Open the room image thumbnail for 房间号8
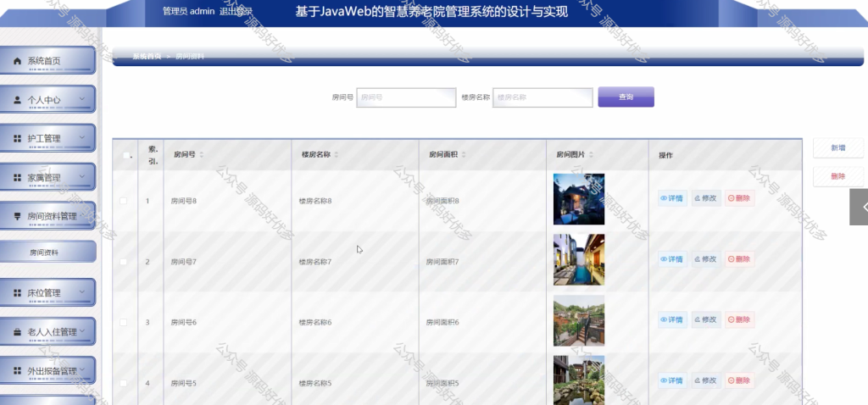This screenshot has height=405, width=868. pos(579,199)
